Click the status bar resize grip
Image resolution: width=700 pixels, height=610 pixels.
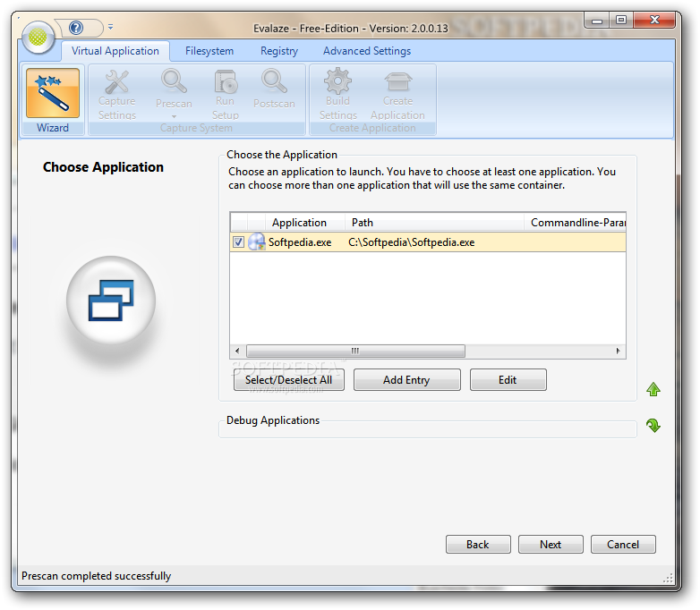[669, 579]
